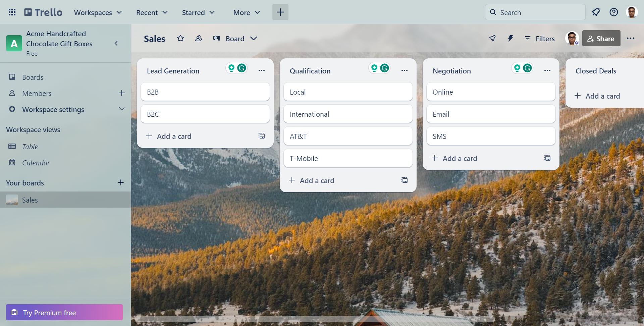Create from template in Lead Generation list
Image resolution: width=644 pixels, height=326 pixels.
pos(262,136)
